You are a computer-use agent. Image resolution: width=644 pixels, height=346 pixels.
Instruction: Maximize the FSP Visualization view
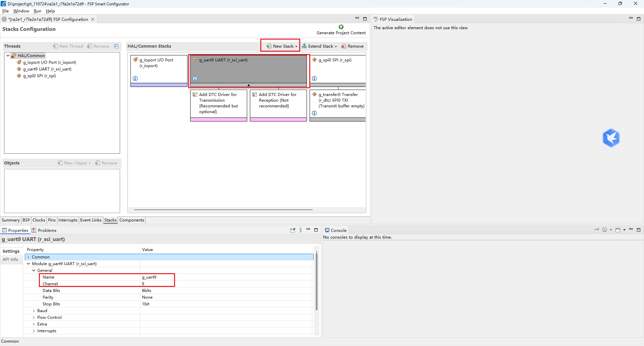click(639, 19)
